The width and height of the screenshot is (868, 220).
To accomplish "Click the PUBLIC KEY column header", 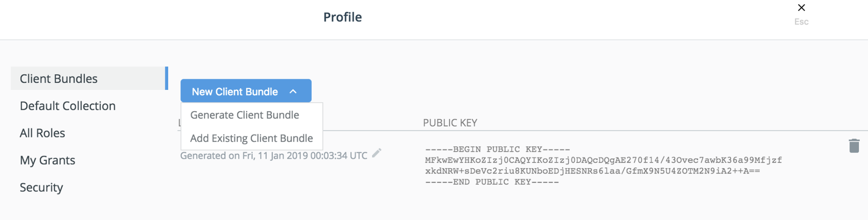I will [x=450, y=123].
